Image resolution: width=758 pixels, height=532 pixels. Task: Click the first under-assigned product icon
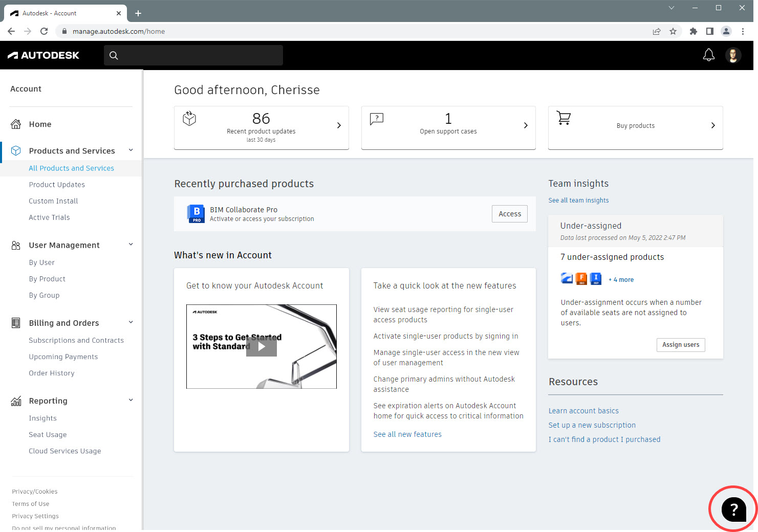567,279
